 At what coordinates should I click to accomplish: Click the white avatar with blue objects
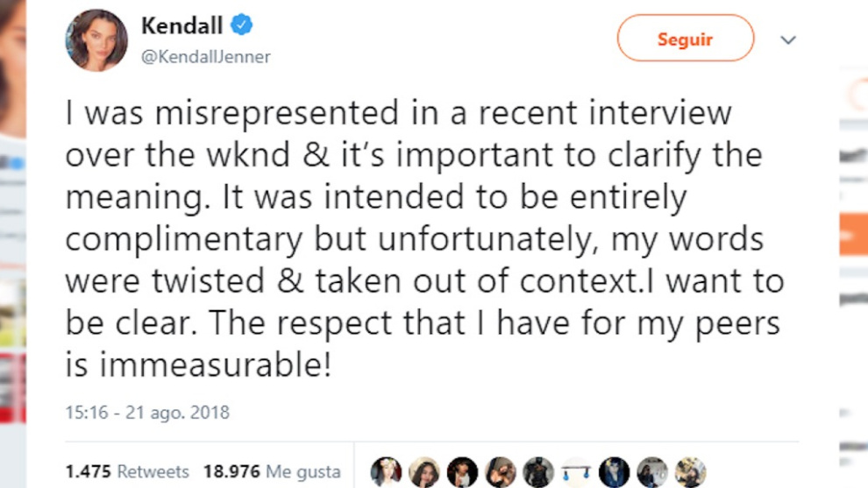point(576,472)
